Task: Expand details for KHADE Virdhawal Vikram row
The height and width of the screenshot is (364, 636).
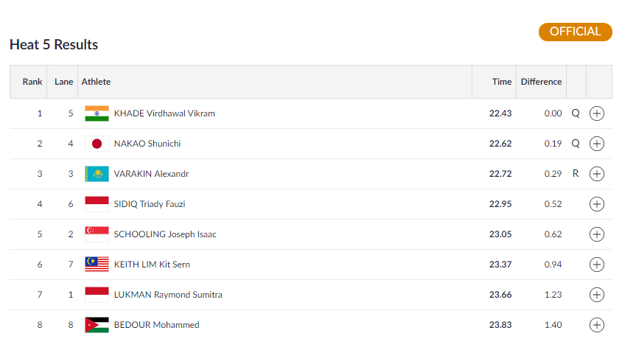Action: (x=597, y=113)
